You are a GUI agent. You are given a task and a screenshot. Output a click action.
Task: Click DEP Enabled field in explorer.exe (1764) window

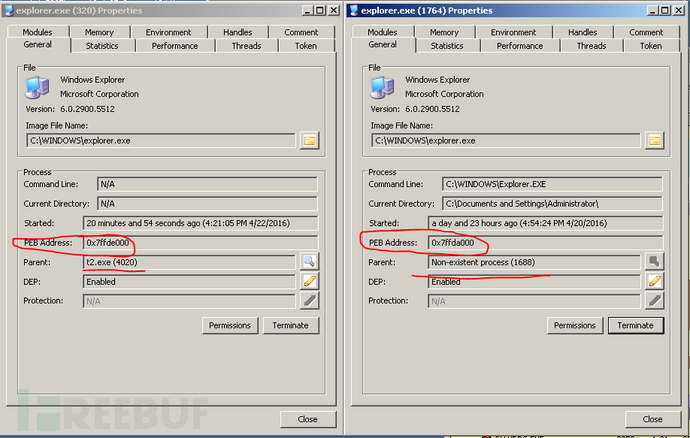click(x=534, y=282)
